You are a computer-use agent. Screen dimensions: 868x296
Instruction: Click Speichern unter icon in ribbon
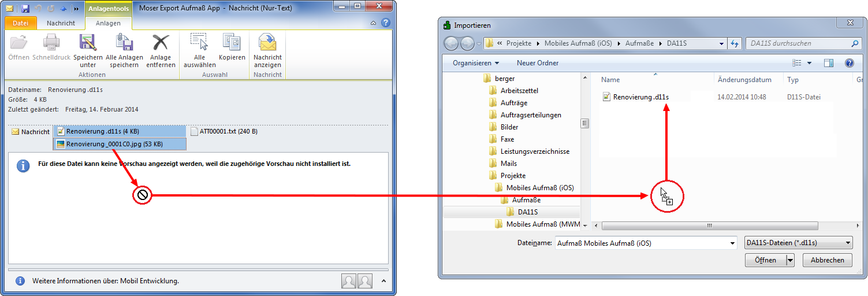click(x=88, y=42)
